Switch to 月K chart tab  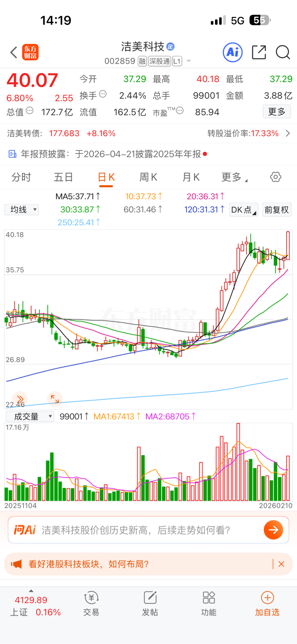(x=191, y=177)
